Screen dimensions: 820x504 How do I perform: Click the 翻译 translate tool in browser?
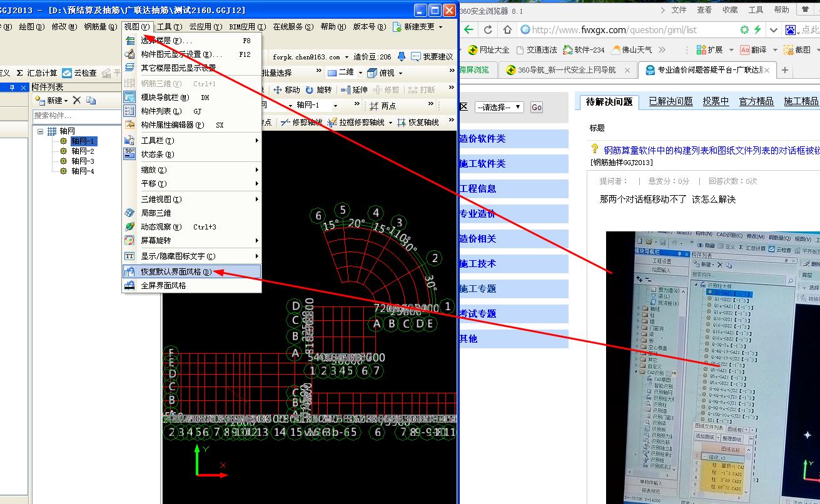click(x=754, y=50)
